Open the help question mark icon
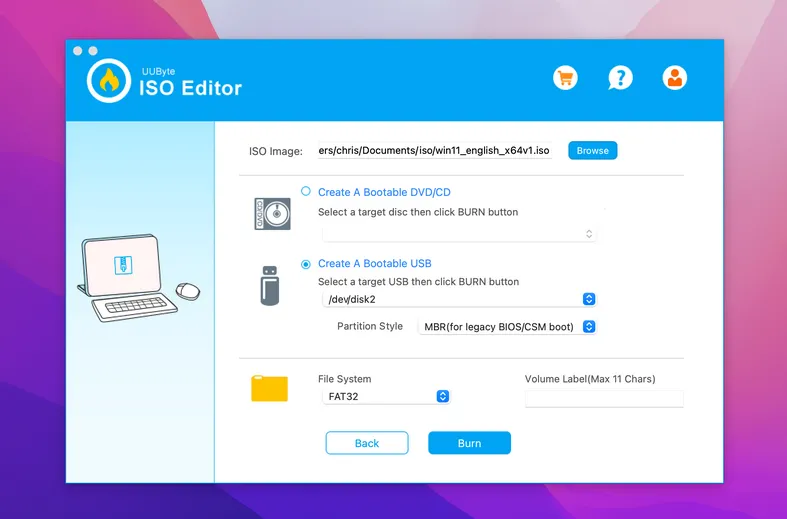This screenshot has width=787, height=519. (x=620, y=78)
